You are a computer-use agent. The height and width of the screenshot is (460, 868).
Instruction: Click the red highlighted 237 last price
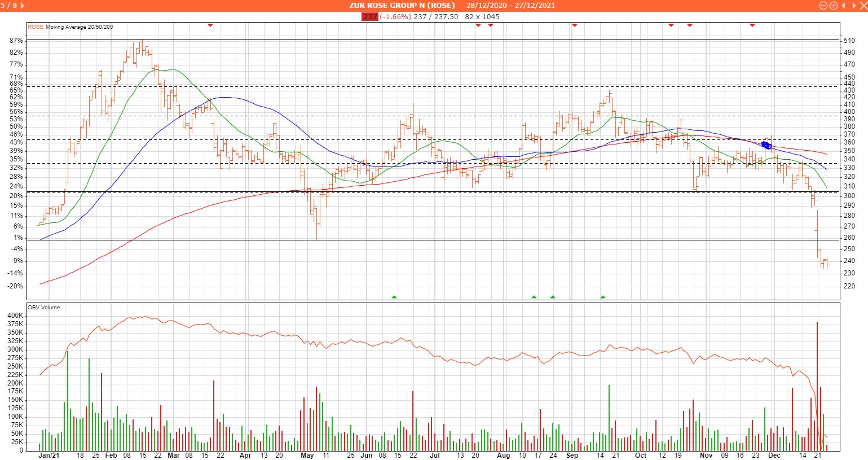pos(369,17)
